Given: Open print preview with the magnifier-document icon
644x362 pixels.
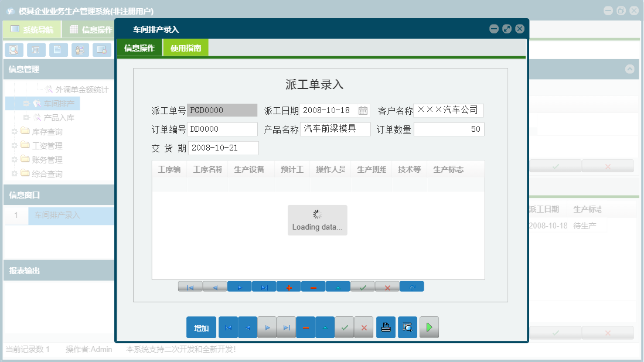Looking at the screenshot, I should 407,327.
